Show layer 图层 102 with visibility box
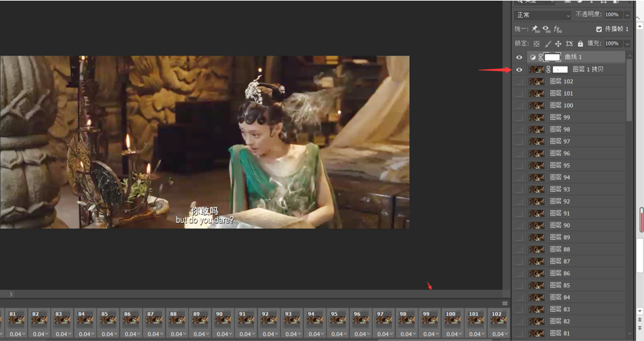Image resolution: width=644 pixels, height=341 pixels. coord(519,81)
